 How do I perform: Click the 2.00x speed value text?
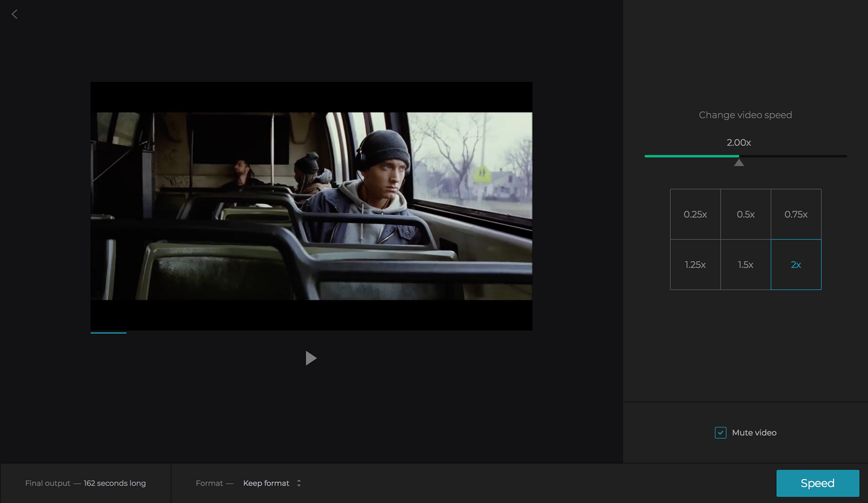coord(738,143)
